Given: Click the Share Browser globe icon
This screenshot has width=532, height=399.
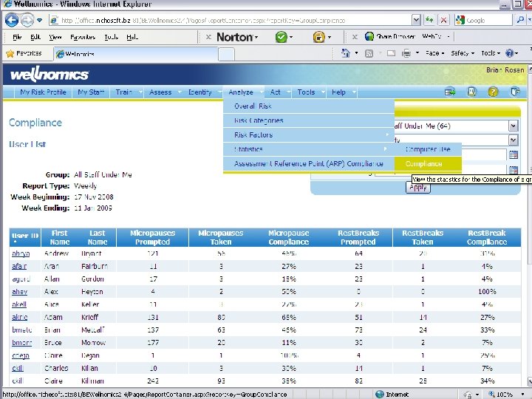Looking at the screenshot, I should click(369, 36).
